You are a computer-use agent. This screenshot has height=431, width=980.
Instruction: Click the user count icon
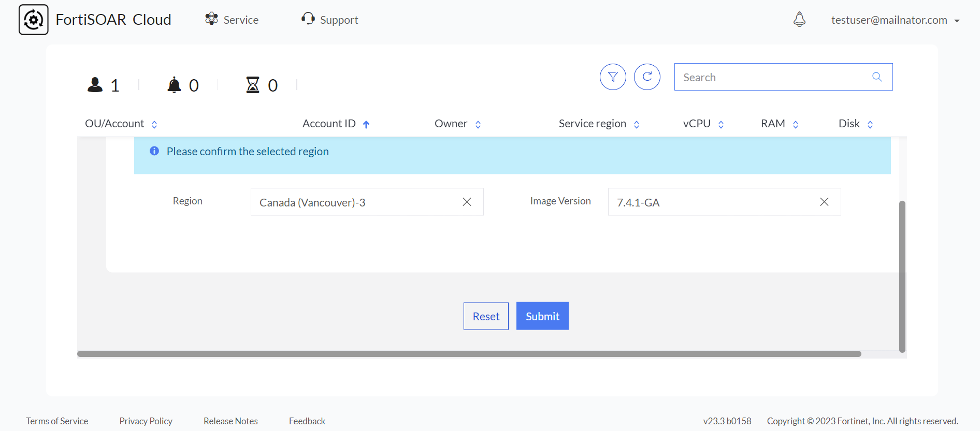pyautogui.click(x=95, y=85)
